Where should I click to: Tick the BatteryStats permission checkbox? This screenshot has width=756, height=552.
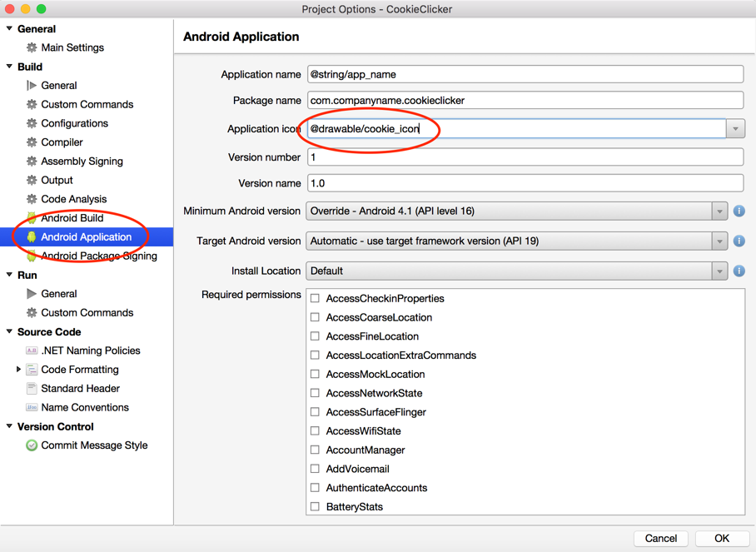tap(316, 506)
